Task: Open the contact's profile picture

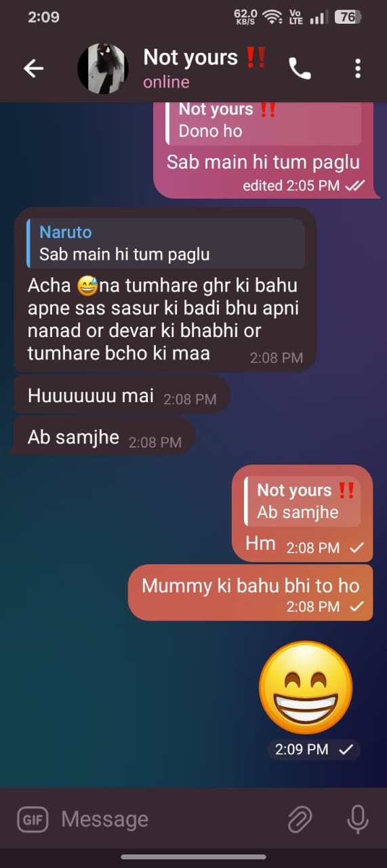Action: coord(102,68)
